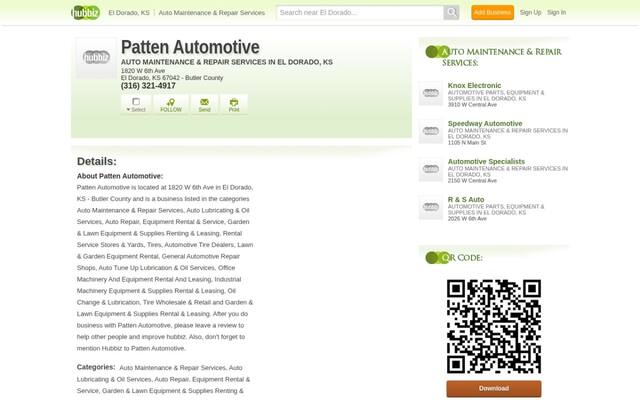Click 3910 W Central Ave address
640x400 pixels.
coord(472,104)
